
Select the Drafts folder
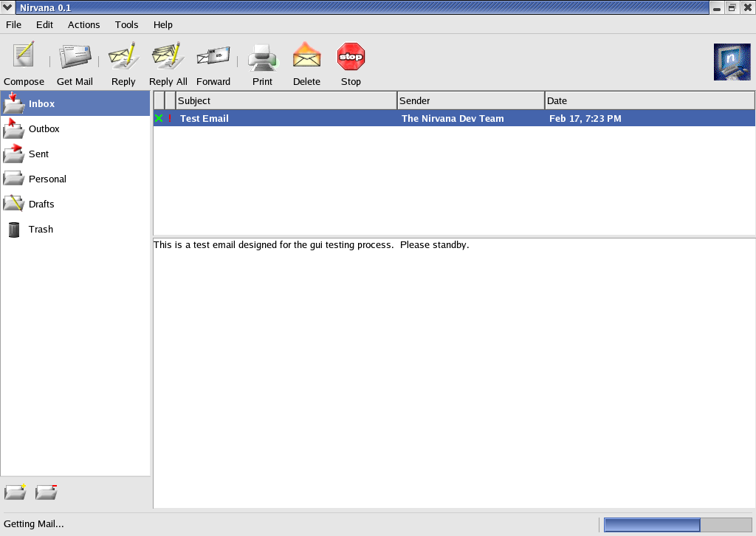click(41, 205)
